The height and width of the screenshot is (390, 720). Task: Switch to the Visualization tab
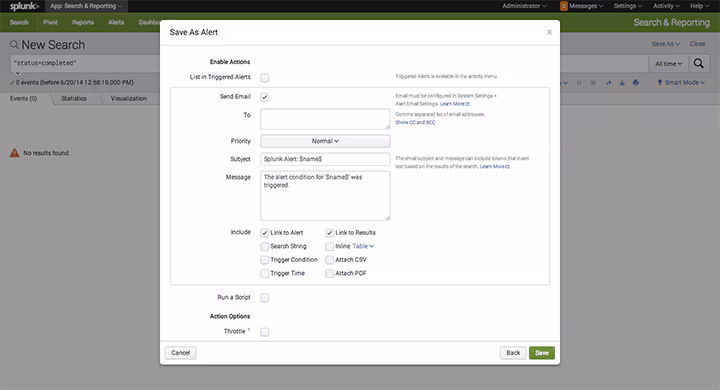click(129, 98)
